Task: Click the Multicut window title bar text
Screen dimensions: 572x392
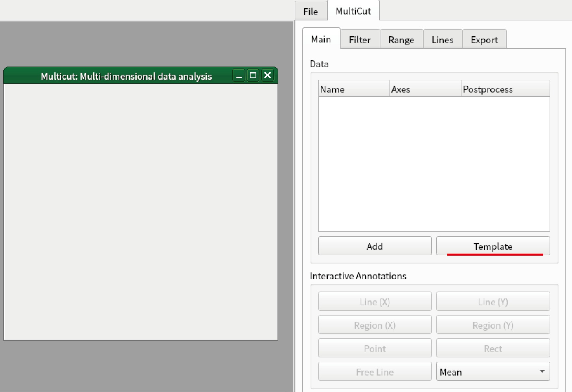Action: pos(126,76)
